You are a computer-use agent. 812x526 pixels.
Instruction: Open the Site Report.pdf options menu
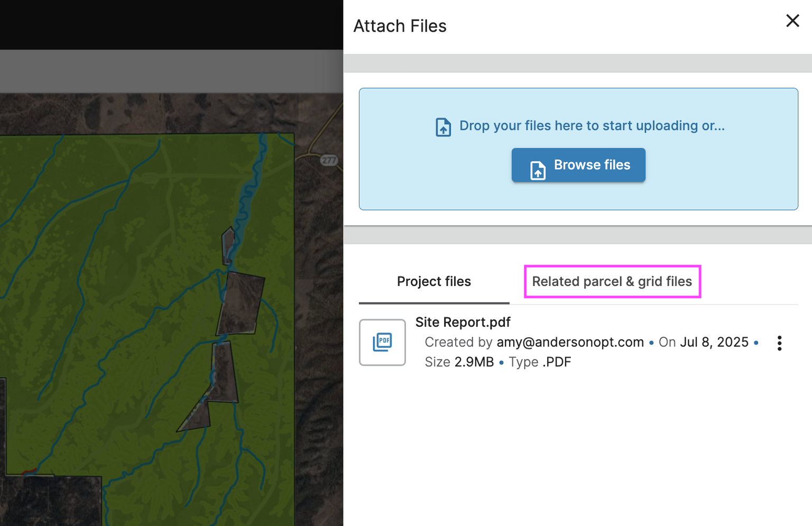pos(779,343)
